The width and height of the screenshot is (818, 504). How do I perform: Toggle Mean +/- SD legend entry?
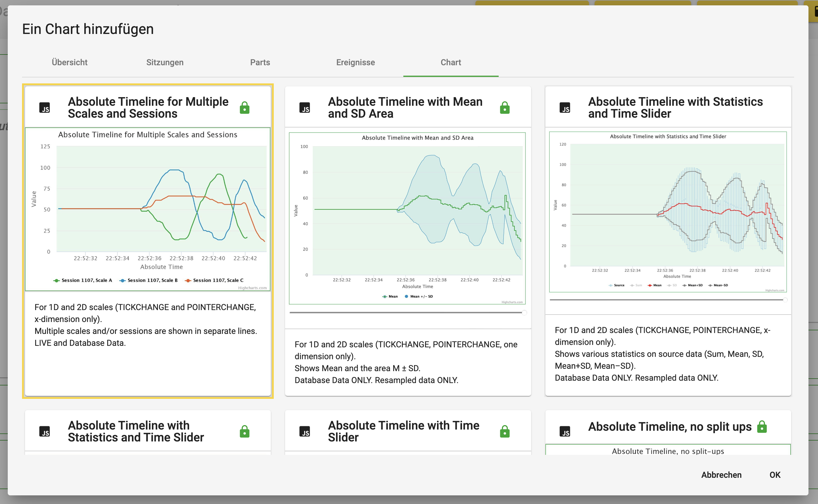(418, 296)
